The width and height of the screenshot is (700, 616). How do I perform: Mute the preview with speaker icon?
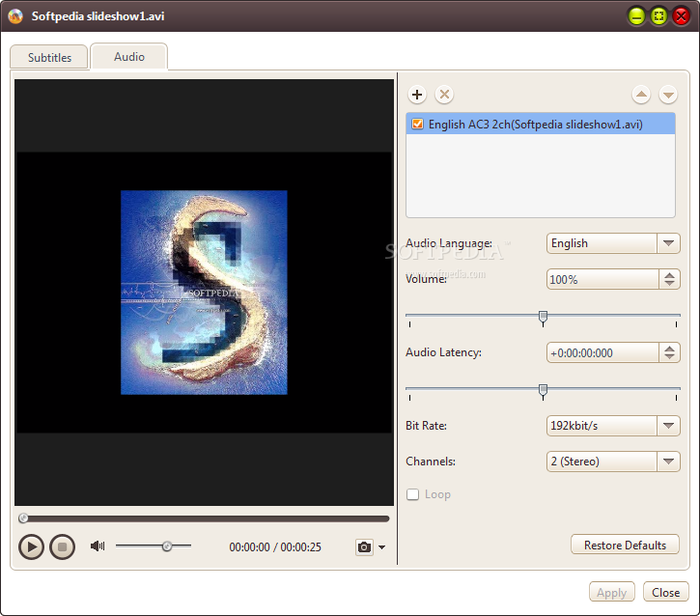pyautogui.click(x=98, y=546)
